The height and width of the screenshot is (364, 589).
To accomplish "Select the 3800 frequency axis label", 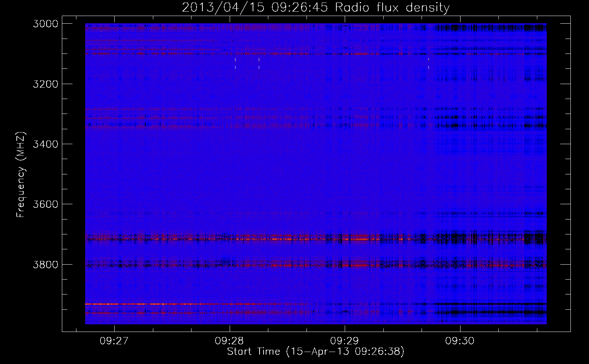I will 45,265.
